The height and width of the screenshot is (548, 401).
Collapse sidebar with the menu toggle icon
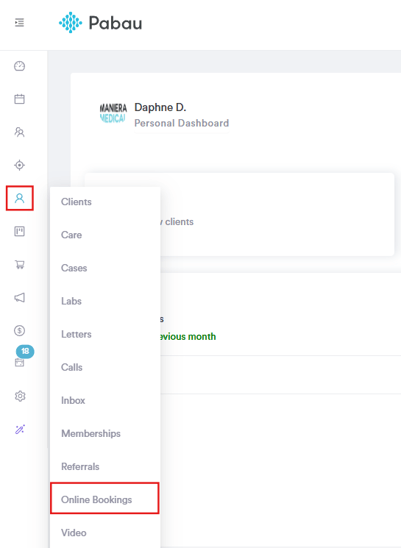click(x=20, y=23)
